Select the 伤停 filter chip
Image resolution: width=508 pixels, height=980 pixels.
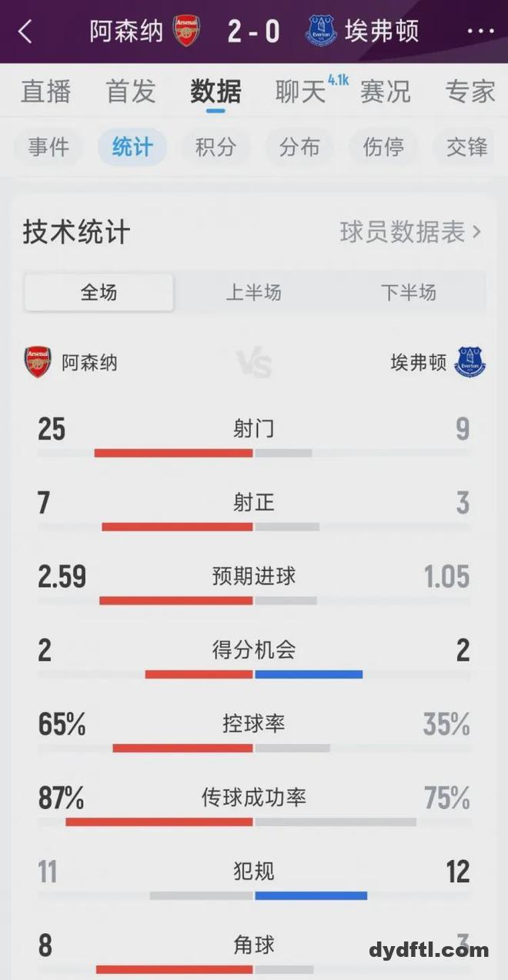coord(383,147)
